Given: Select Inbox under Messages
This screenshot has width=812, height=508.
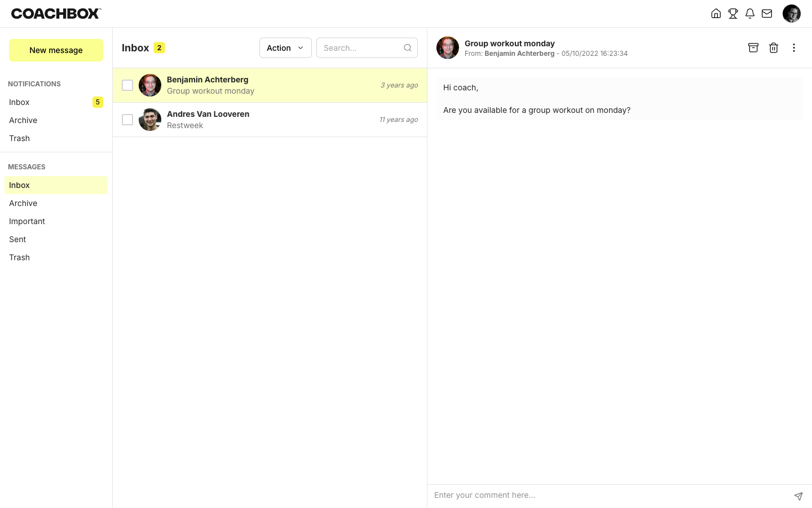Looking at the screenshot, I should click(56, 185).
